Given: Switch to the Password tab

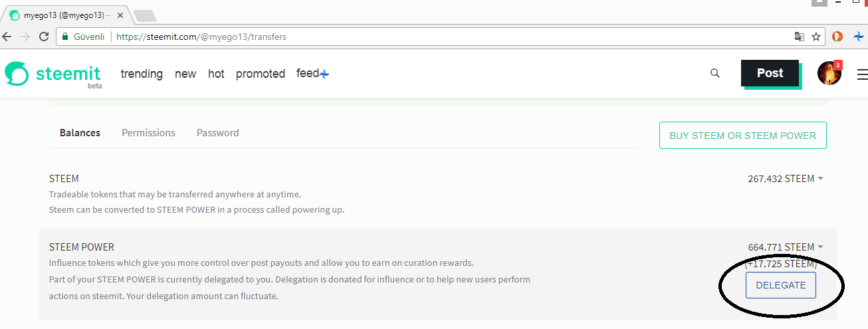Looking at the screenshot, I should [217, 133].
